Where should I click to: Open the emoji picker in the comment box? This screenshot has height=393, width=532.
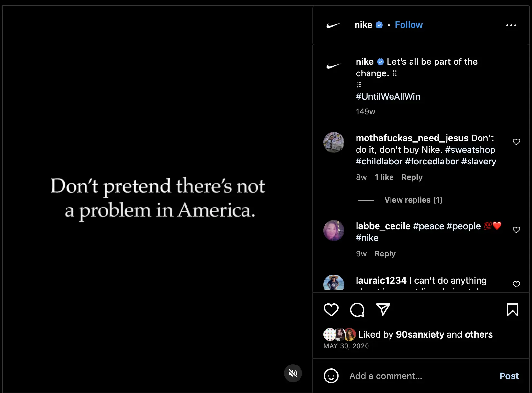[x=331, y=376]
